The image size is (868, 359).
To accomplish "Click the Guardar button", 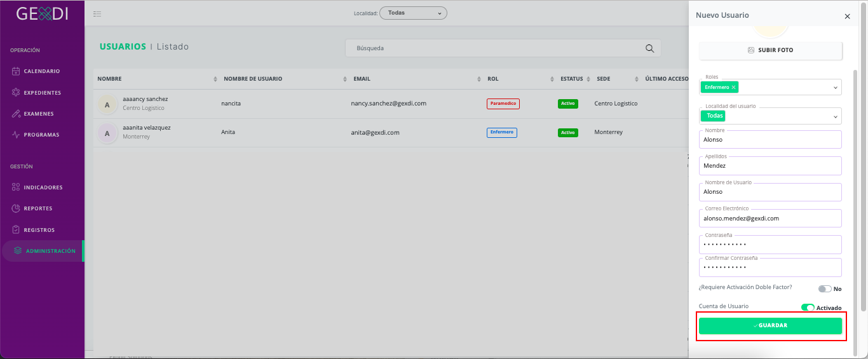I will (x=771, y=325).
